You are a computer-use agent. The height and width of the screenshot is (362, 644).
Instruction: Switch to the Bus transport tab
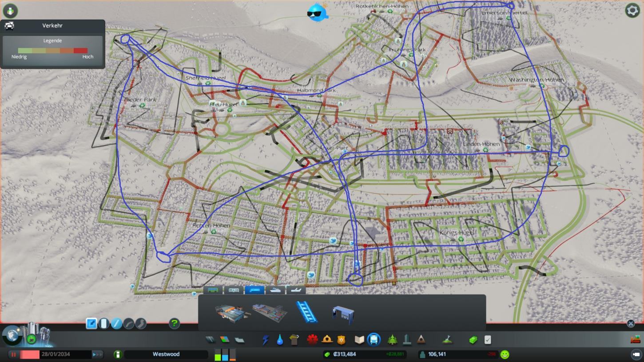[213, 290]
